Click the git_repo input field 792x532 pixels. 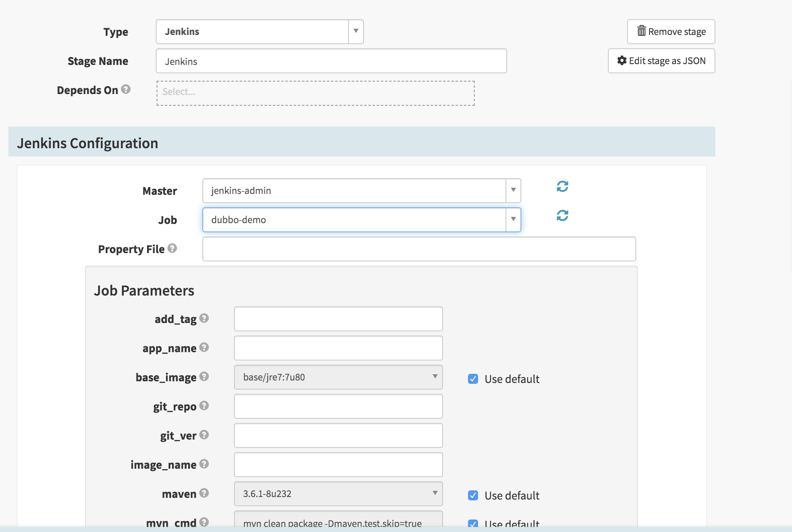tap(339, 406)
